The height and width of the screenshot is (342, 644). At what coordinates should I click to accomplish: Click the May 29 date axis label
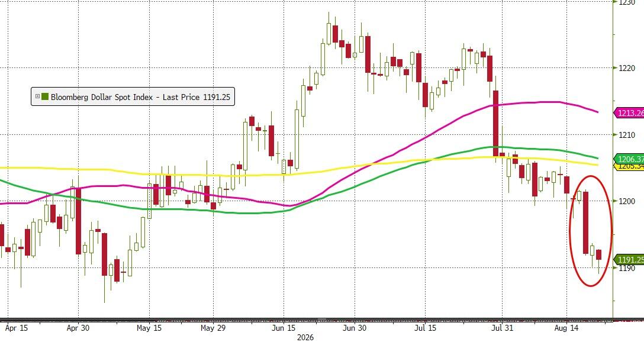pyautogui.click(x=213, y=328)
